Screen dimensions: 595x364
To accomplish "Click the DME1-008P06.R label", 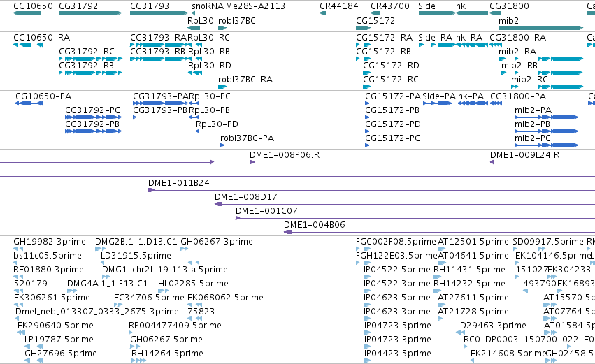I will pyautogui.click(x=285, y=155).
